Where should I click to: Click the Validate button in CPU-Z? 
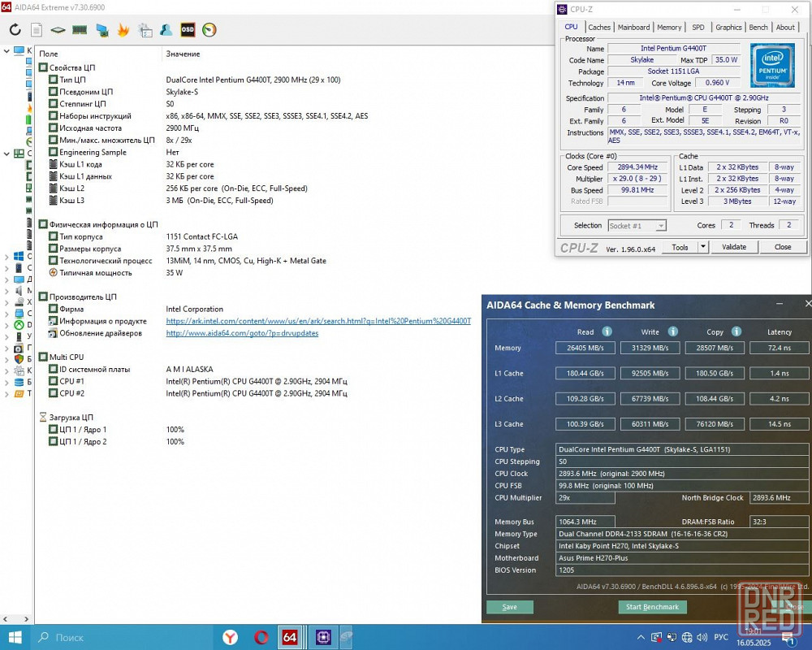click(x=734, y=247)
